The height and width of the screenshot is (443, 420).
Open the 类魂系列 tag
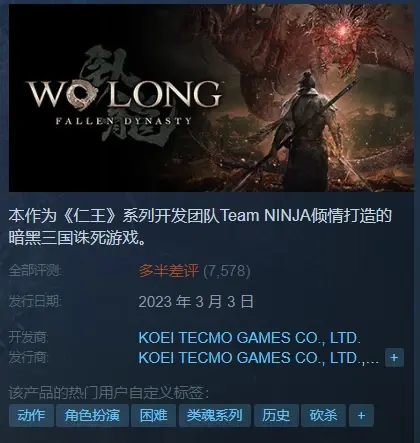pos(215,415)
